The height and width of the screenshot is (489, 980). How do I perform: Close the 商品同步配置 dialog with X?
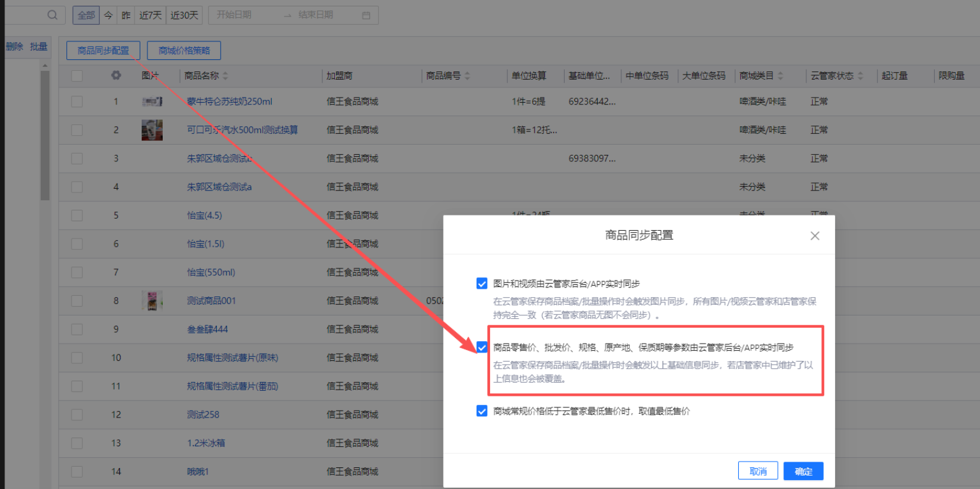[x=815, y=236]
